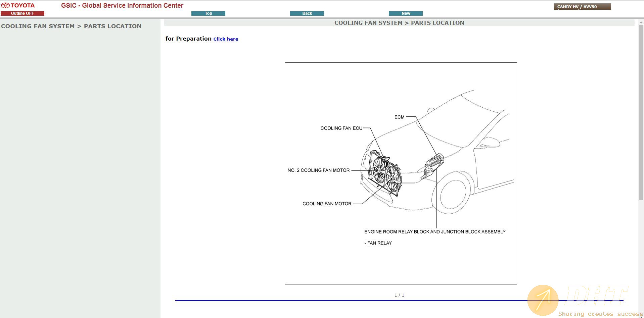
Task: Click the Back navigation button
Action: [307, 13]
